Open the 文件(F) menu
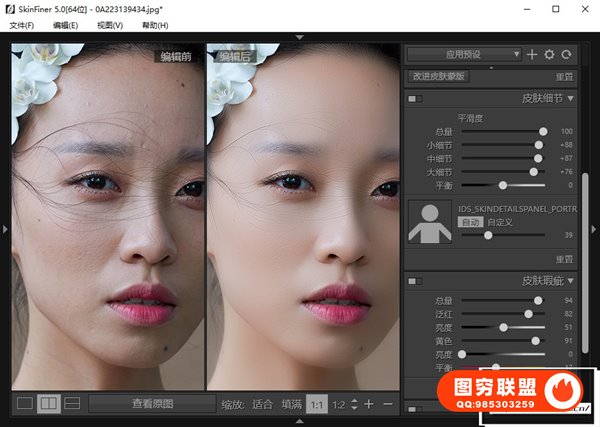Image resolution: width=600 pixels, height=427 pixels. point(21,25)
